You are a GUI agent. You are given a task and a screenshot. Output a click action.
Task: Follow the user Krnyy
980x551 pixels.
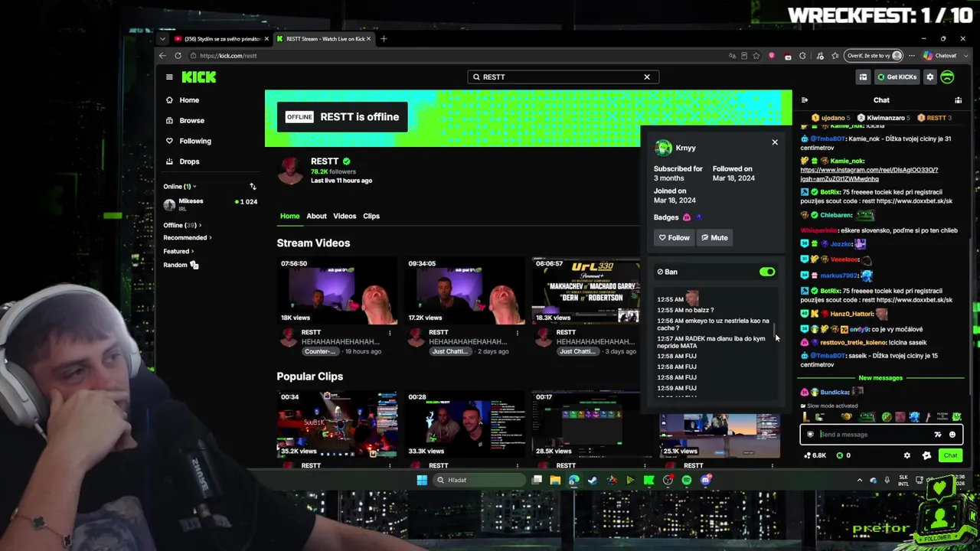pyautogui.click(x=675, y=238)
